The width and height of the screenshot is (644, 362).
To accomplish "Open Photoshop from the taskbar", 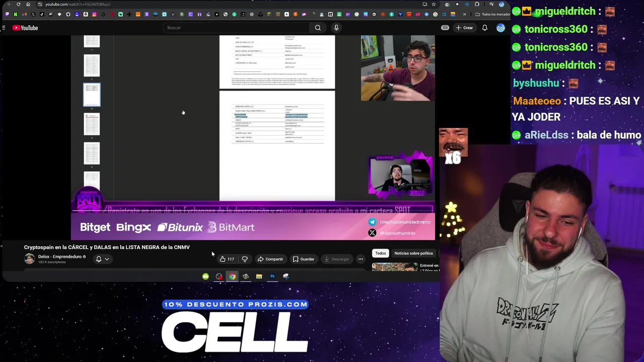I will pyautogui.click(x=272, y=276).
